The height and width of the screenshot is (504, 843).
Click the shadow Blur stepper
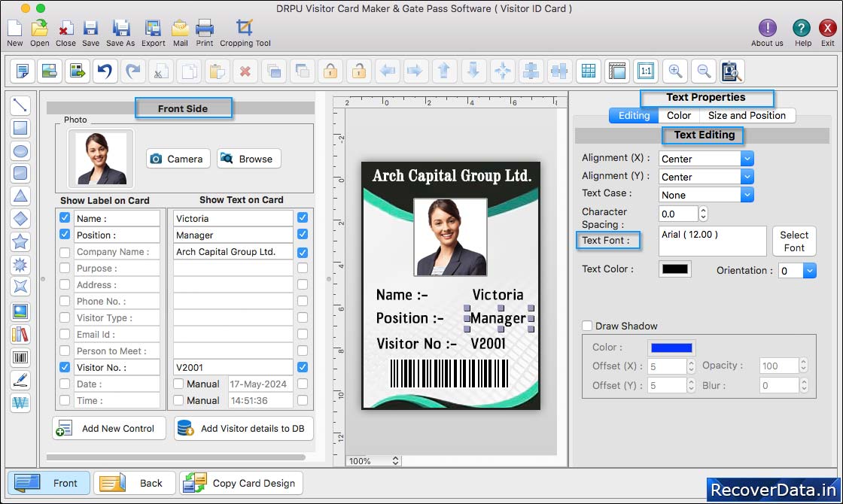803,385
